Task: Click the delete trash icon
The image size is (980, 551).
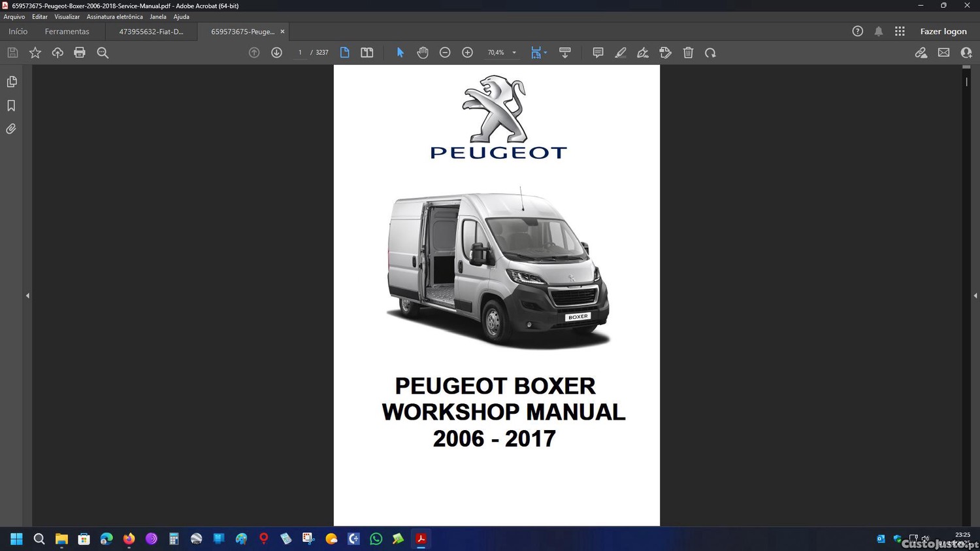Action: click(x=688, y=53)
